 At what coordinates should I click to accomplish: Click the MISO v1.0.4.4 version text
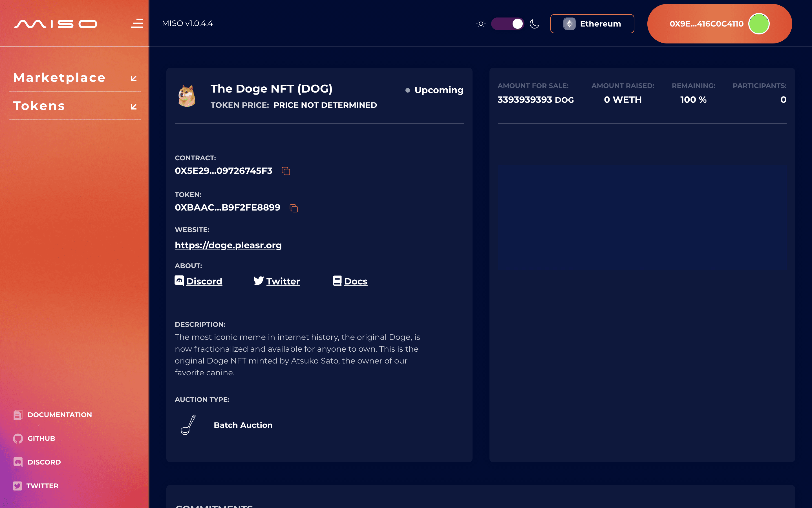[187, 23]
